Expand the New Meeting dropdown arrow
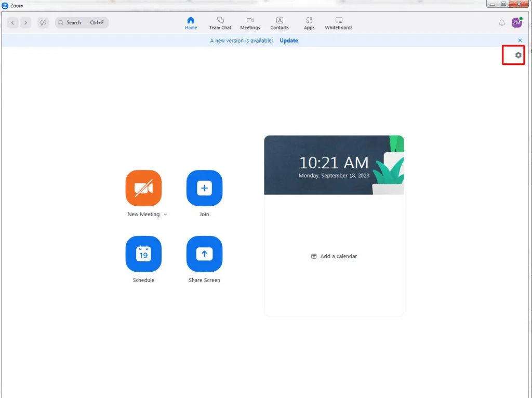532x398 pixels. click(165, 214)
